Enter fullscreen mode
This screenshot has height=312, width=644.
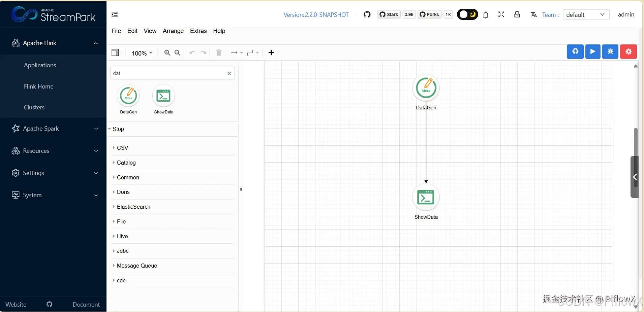coord(501,14)
